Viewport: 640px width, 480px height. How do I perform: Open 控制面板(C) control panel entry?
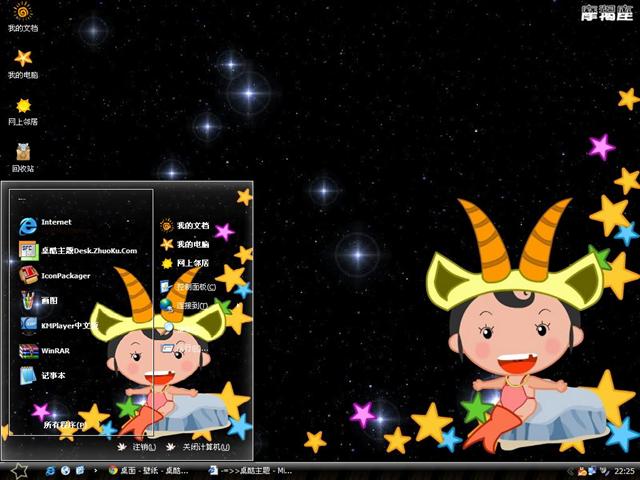188,287
